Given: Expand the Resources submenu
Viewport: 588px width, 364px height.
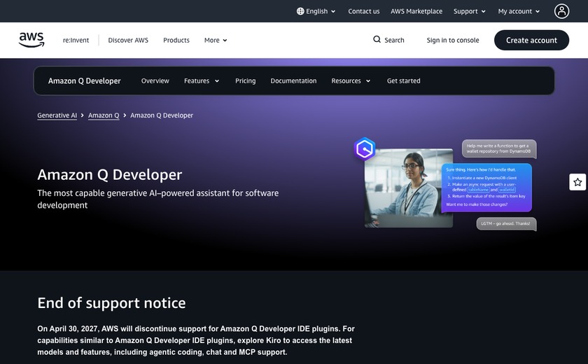Looking at the screenshot, I should pos(351,80).
